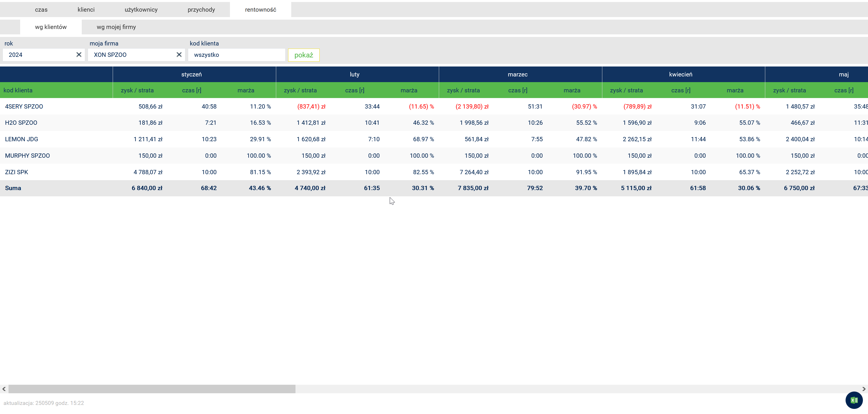
Task: Select the 4SERY SPZOO row name
Action: [x=24, y=107]
